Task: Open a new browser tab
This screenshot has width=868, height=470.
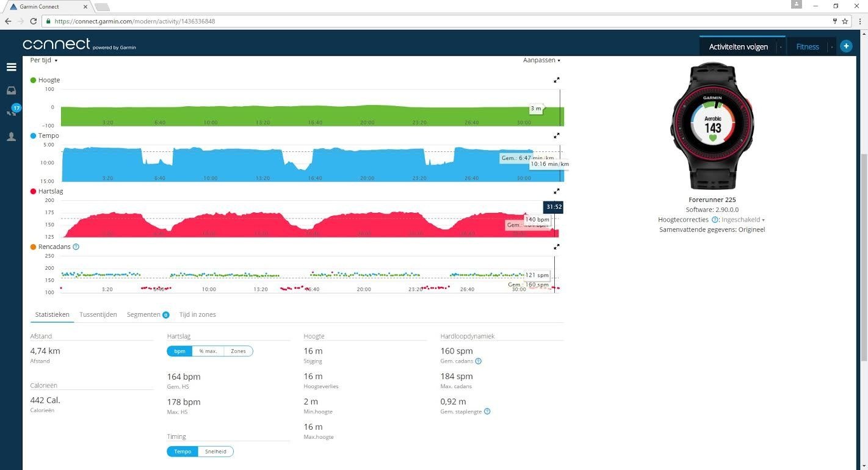Action: 102,7
